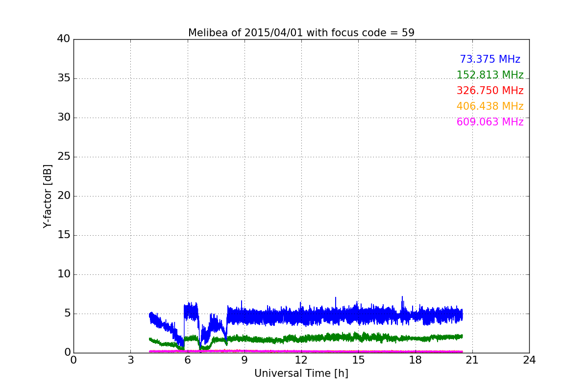Select the 326.750 MHz legend label
The image size is (588, 392).
tap(490, 91)
